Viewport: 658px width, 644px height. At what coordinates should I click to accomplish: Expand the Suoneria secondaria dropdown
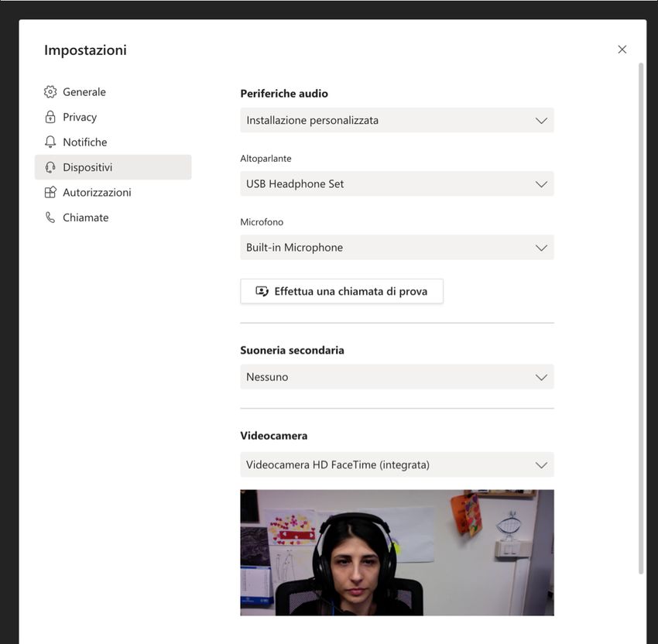(x=396, y=377)
